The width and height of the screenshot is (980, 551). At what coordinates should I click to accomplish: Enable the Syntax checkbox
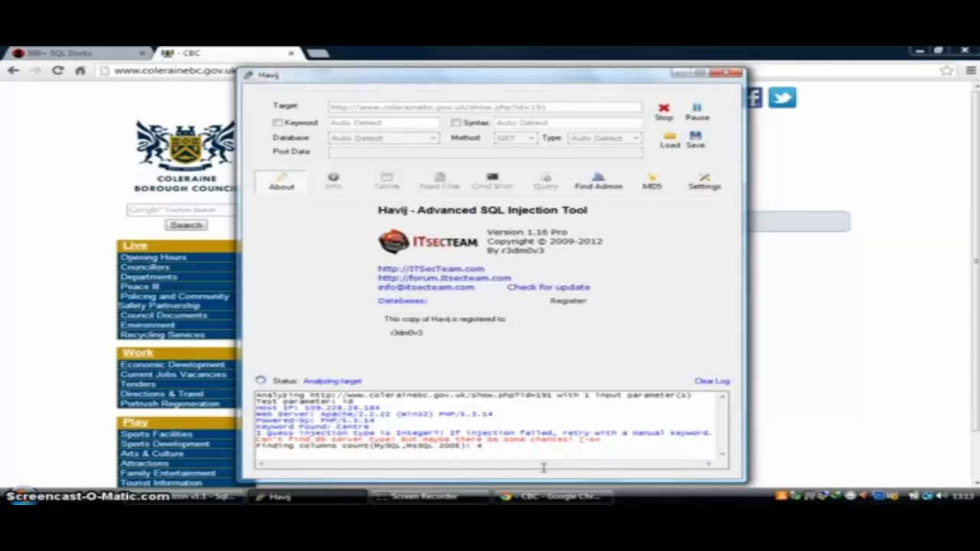[x=456, y=122]
